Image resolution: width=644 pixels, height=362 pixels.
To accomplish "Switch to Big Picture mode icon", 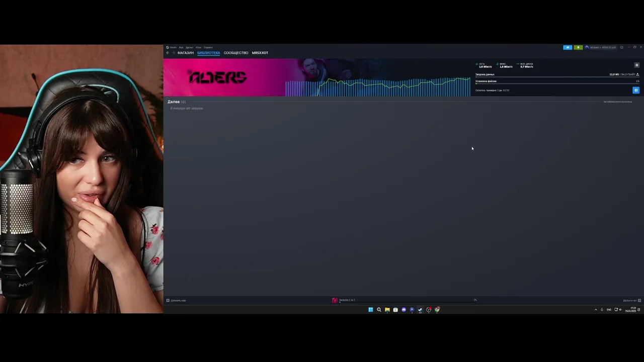I will point(621,47).
